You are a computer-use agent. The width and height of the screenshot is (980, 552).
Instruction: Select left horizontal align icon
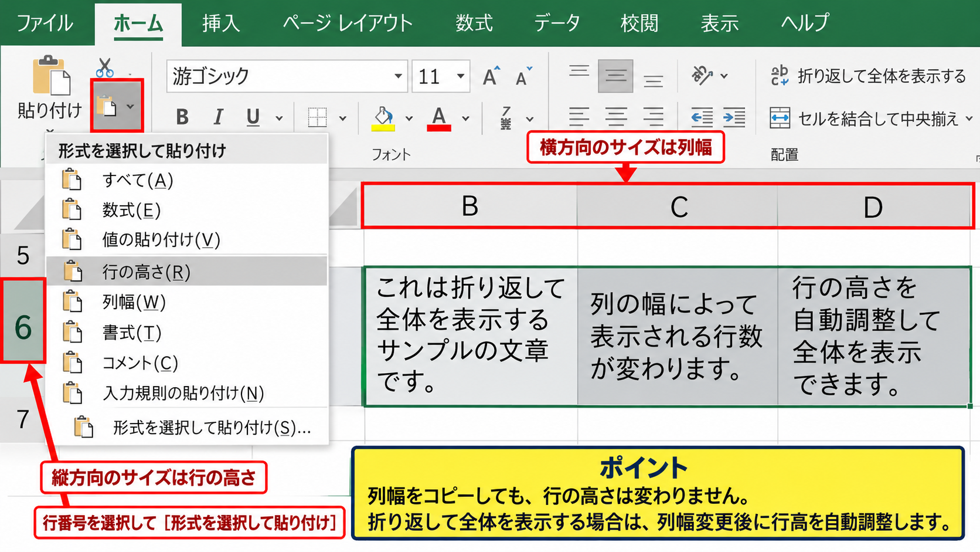tap(579, 117)
